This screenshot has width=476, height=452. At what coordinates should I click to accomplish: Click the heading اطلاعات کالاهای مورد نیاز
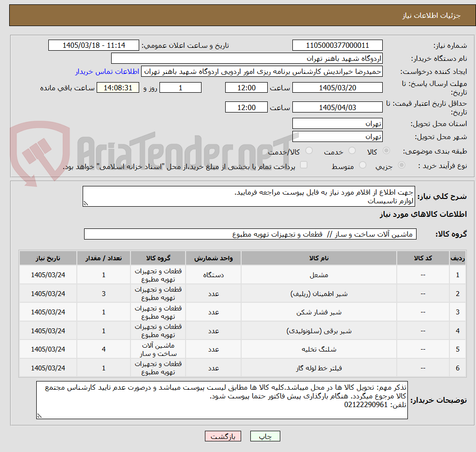tap(423, 214)
